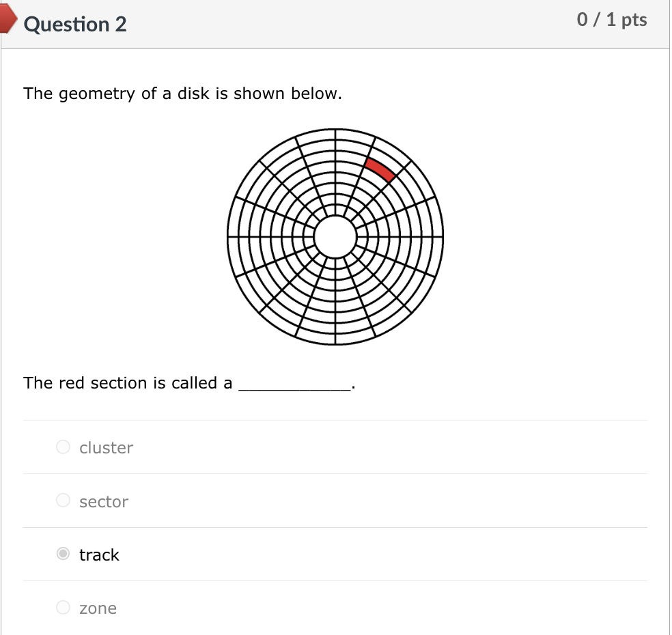Select the sector answer option
Viewport: 672px width, 635px height.
[63, 500]
